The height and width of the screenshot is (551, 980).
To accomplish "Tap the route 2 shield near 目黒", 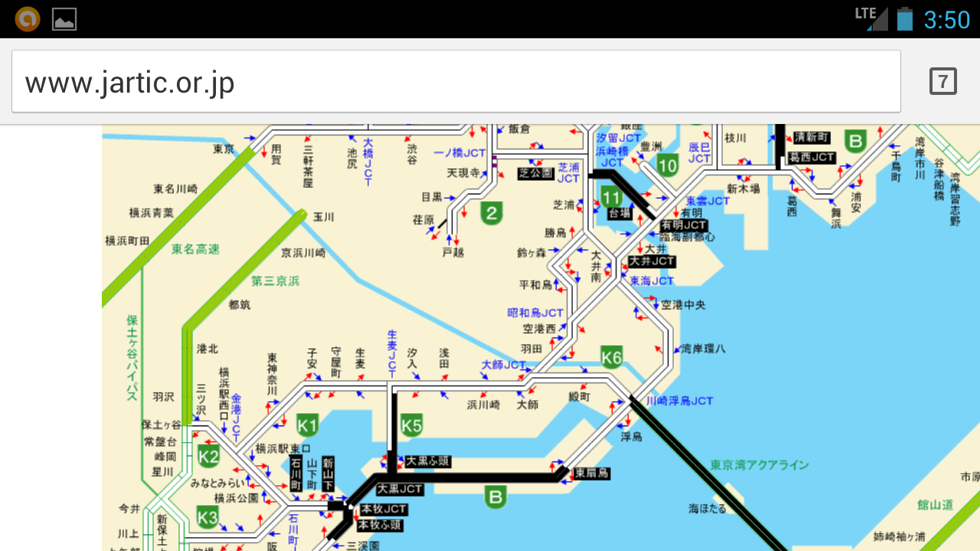I will click(492, 213).
